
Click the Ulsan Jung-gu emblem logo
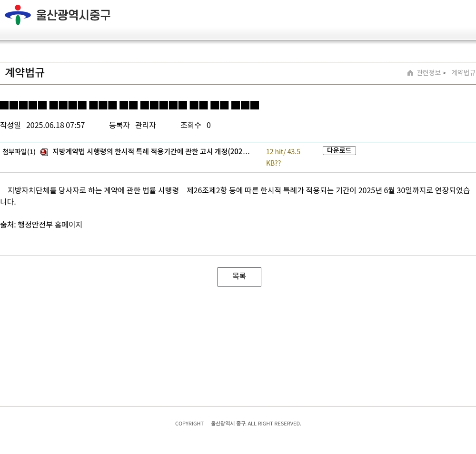pos(18,15)
